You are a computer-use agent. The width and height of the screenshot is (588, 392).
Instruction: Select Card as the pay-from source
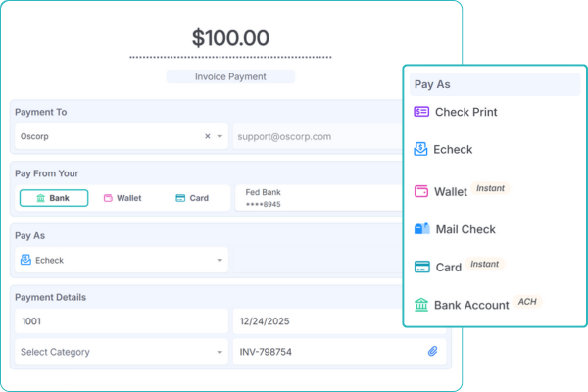(x=192, y=198)
